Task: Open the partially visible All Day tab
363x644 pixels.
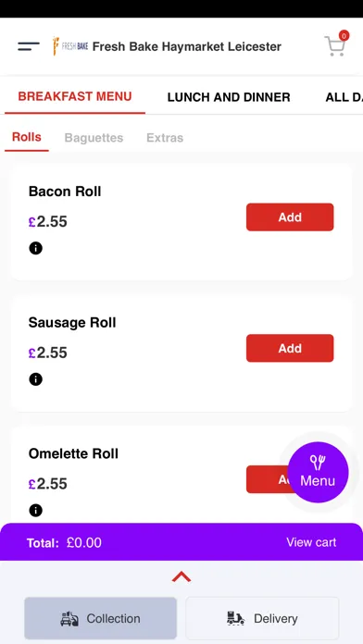Action: (344, 97)
